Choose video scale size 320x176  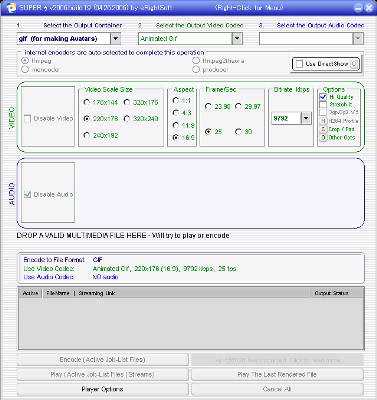(127, 102)
